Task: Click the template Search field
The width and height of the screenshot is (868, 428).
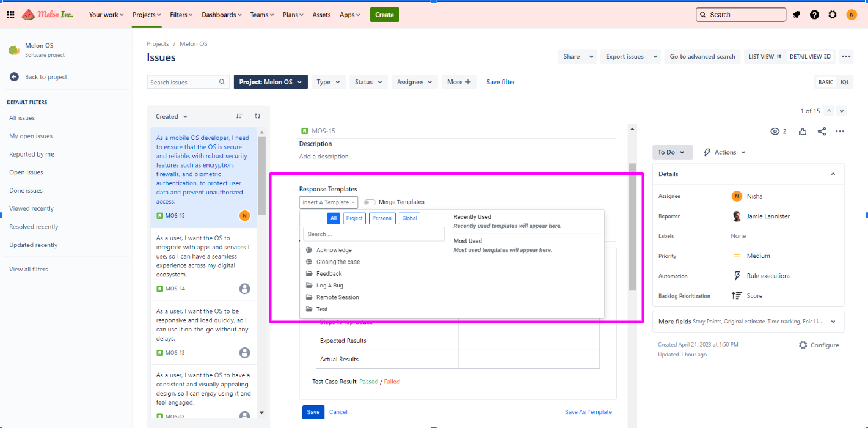Action: click(374, 234)
